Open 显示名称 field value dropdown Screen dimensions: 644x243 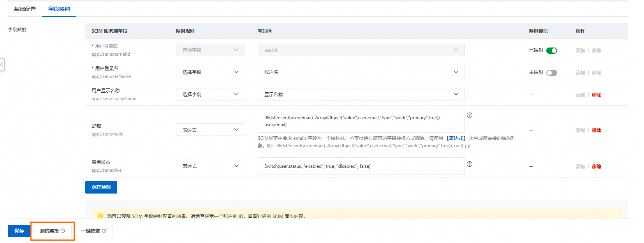coord(361,94)
